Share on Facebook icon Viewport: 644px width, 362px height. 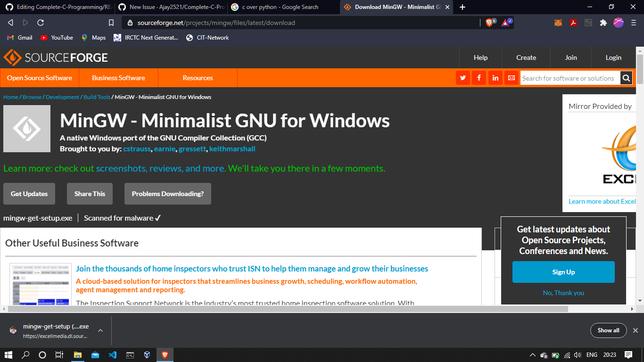(x=479, y=78)
